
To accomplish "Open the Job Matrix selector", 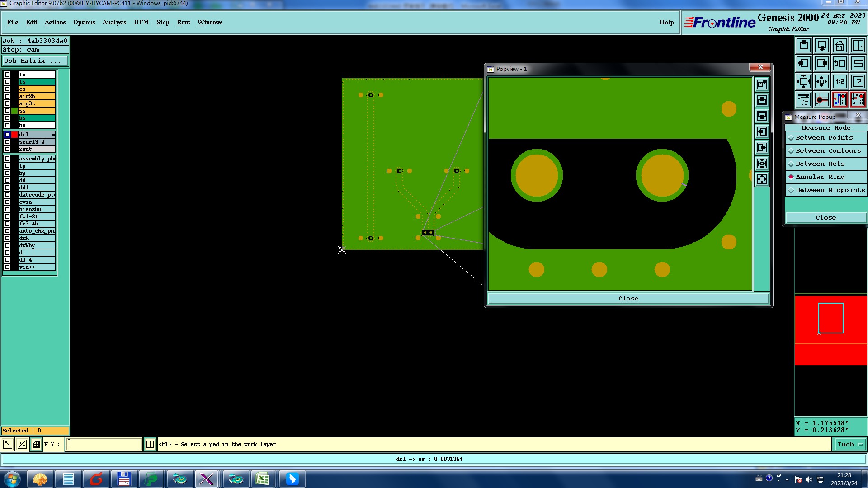I will (35, 61).
